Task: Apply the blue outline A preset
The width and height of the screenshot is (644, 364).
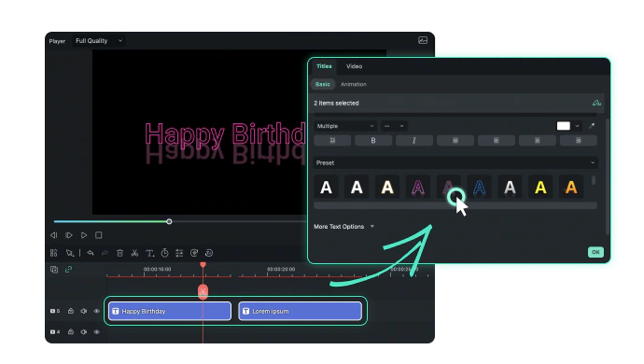Action: pos(480,188)
